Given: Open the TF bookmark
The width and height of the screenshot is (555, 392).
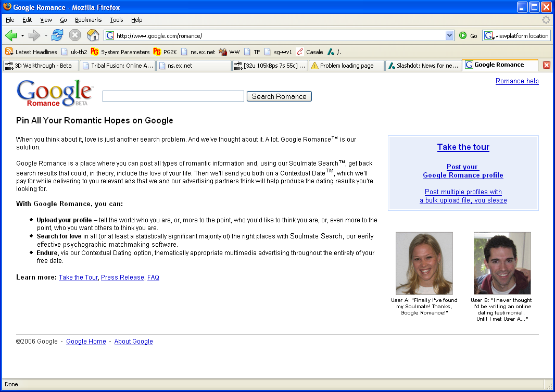Looking at the screenshot, I should coord(253,52).
